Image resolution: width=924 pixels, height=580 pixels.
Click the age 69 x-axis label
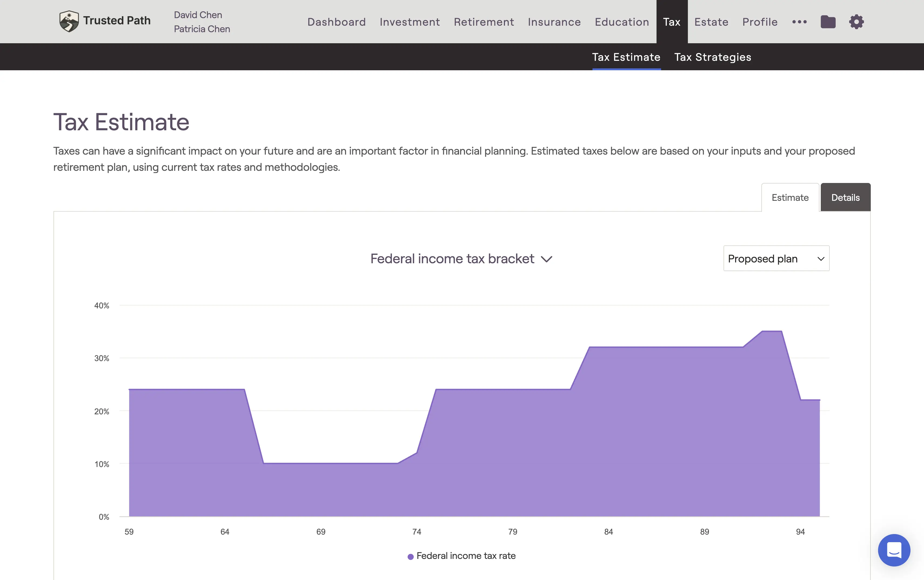[320, 532]
